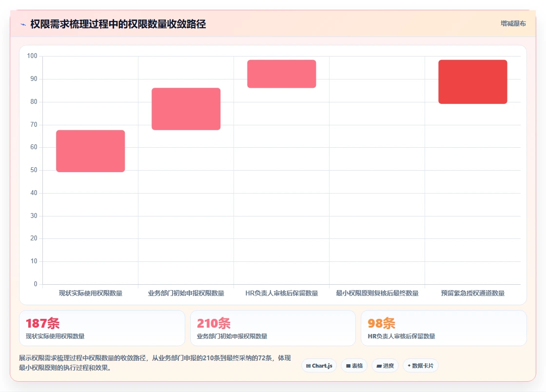
Task: Click the bar for 业务部门初始申报权限数量
Action: click(186, 109)
